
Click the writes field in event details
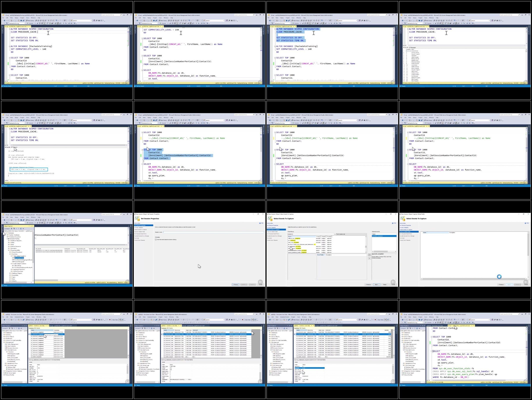(x=163, y=381)
